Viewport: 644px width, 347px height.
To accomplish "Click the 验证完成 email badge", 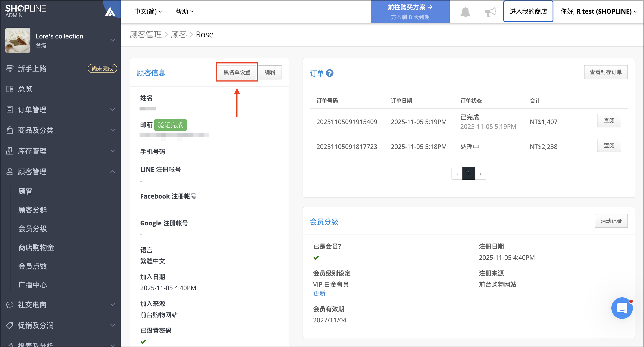I will [x=170, y=125].
